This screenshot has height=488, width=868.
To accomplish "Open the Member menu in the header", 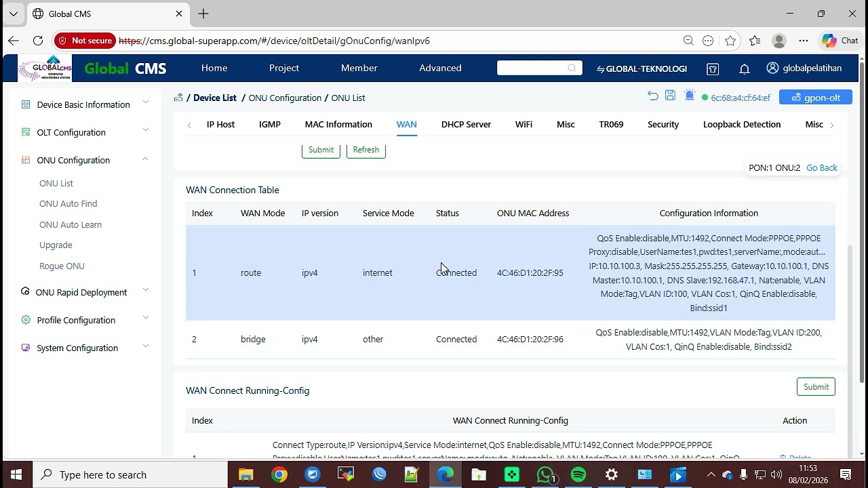I will point(359,68).
